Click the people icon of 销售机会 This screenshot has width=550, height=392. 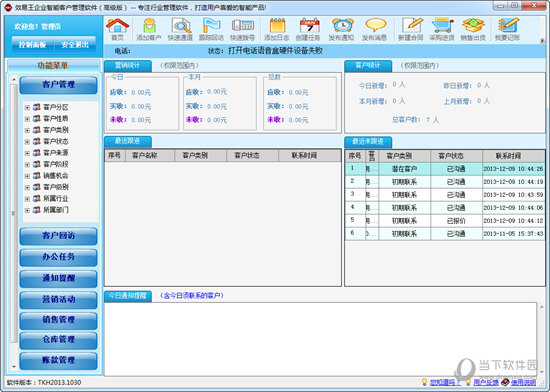pyautogui.click(x=37, y=175)
